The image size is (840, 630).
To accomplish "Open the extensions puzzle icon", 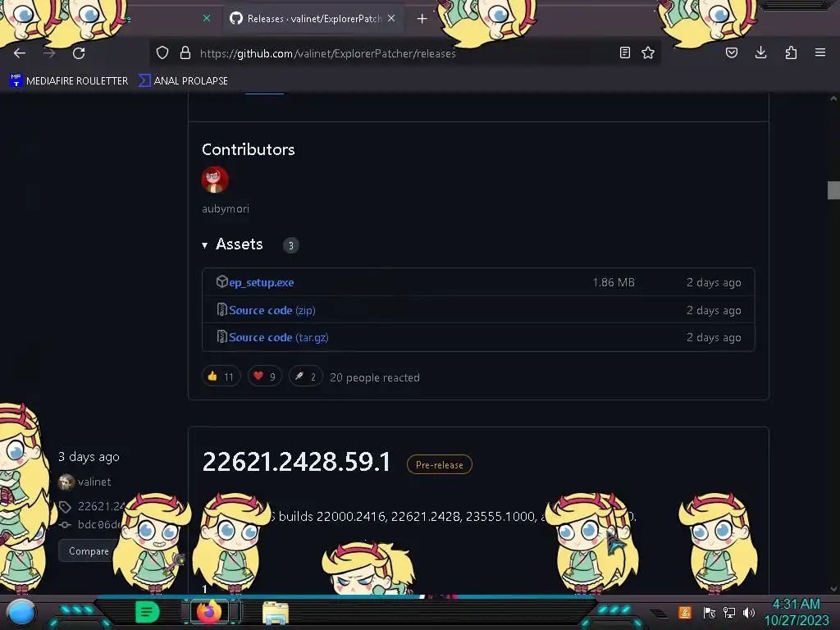I will click(x=791, y=52).
